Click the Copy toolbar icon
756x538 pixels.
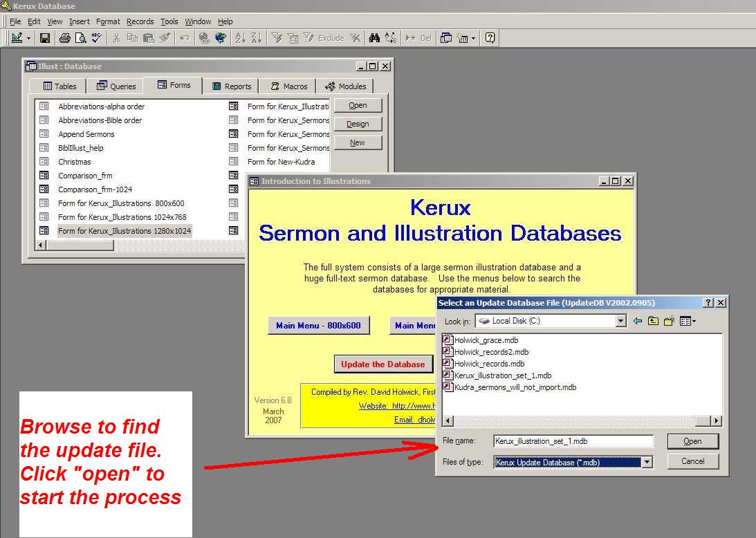(132, 38)
